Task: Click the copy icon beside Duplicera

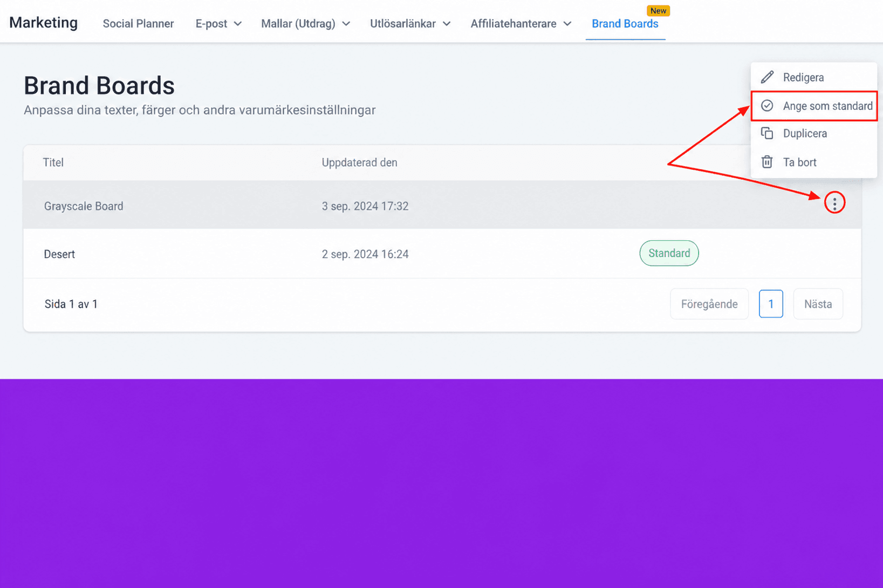Action: pyautogui.click(x=767, y=133)
